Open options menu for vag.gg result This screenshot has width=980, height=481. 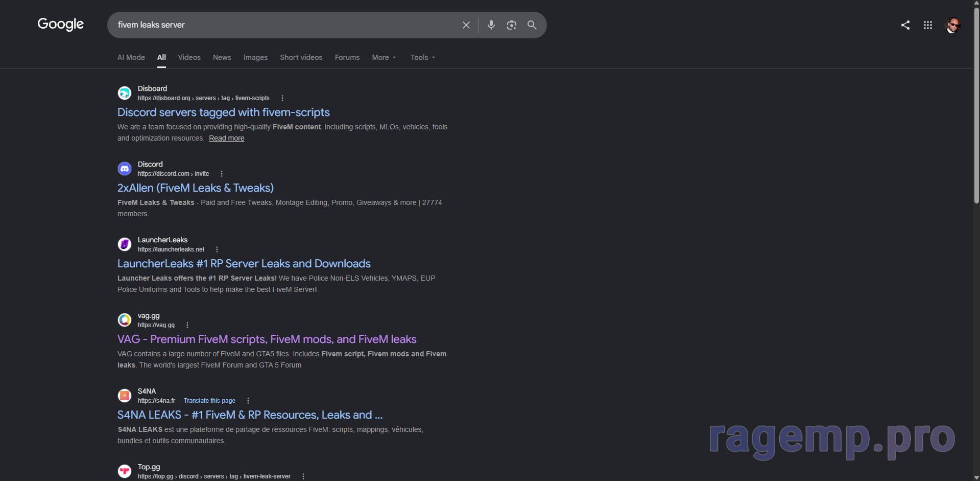pyautogui.click(x=187, y=325)
